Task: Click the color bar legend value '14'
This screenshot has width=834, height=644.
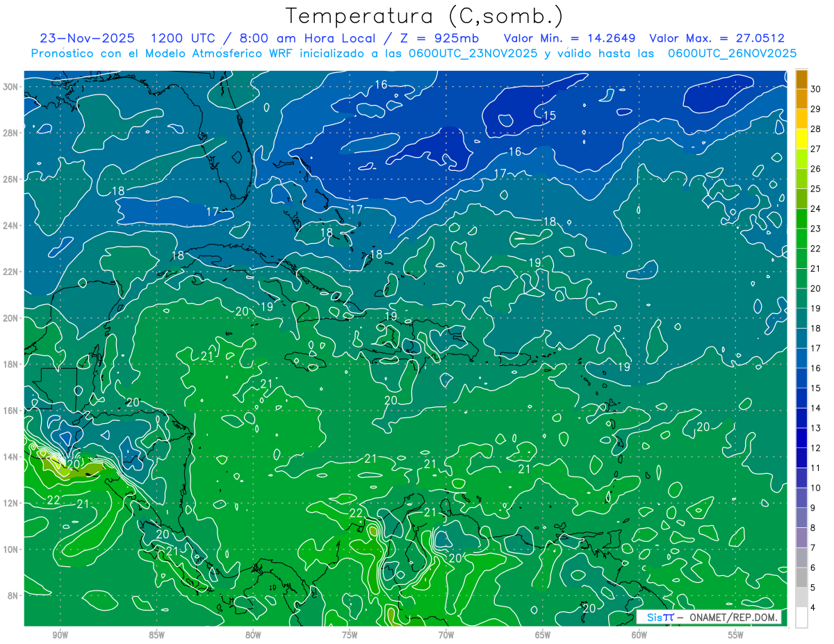Action: pyautogui.click(x=815, y=408)
